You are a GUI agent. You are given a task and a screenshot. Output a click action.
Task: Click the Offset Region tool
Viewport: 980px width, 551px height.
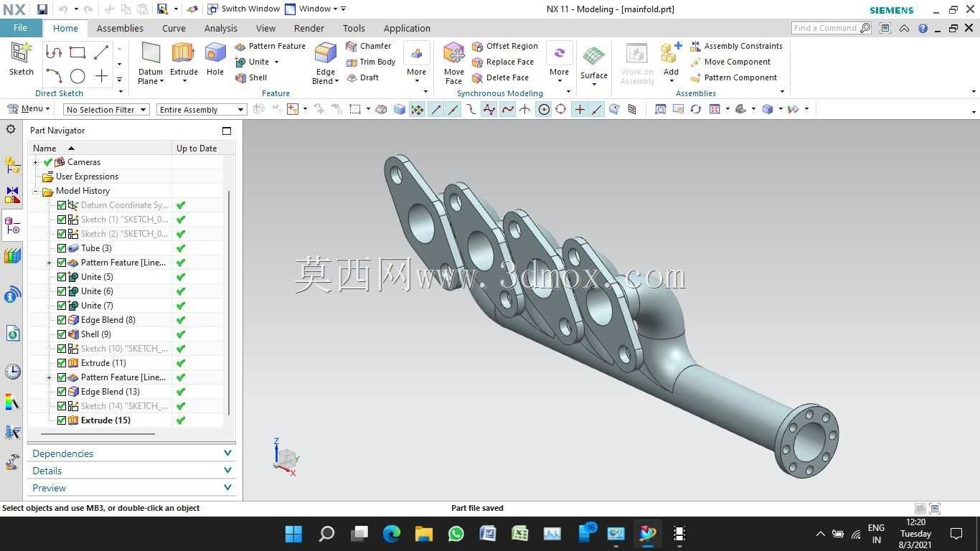[505, 46]
